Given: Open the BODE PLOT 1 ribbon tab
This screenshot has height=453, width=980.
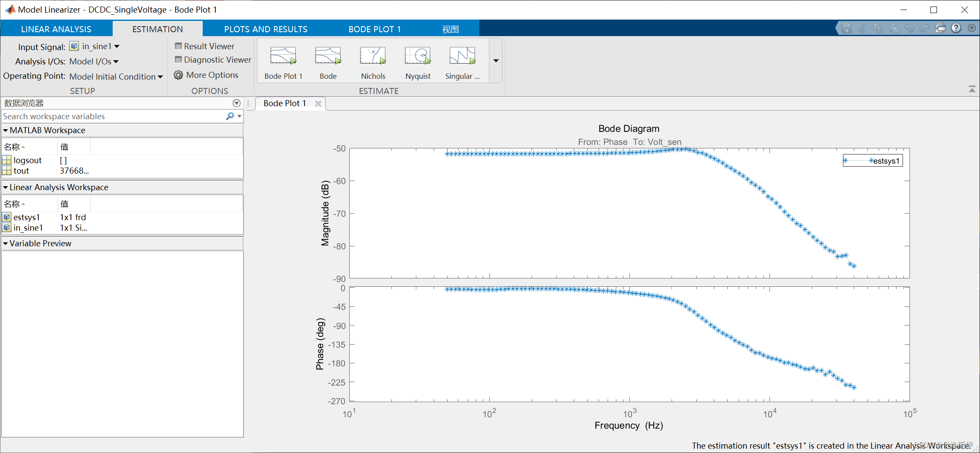Looking at the screenshot, I should pyautogui.click(x=375, y=29).
